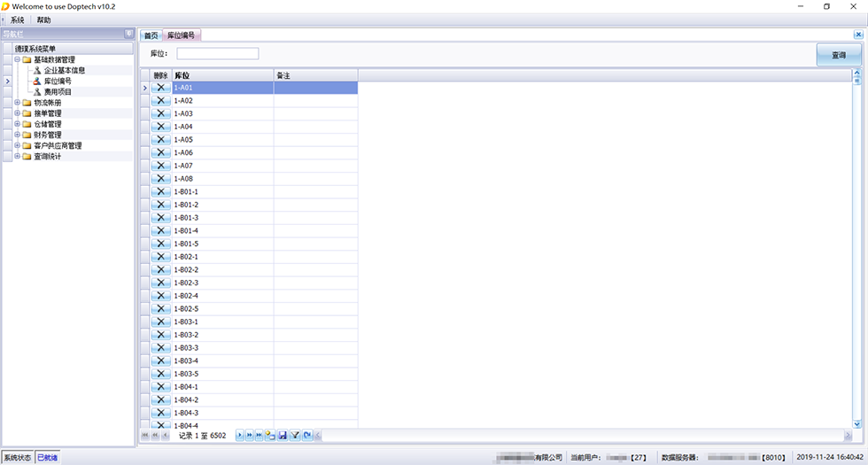Click the delete X for row 1-B02-1

160,257
